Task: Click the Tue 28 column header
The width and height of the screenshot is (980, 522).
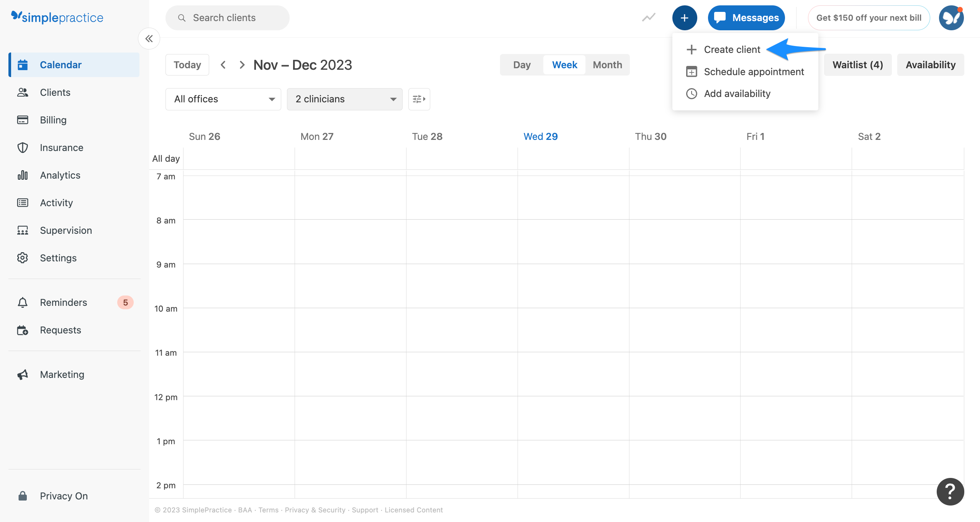Action: [427, 136]
